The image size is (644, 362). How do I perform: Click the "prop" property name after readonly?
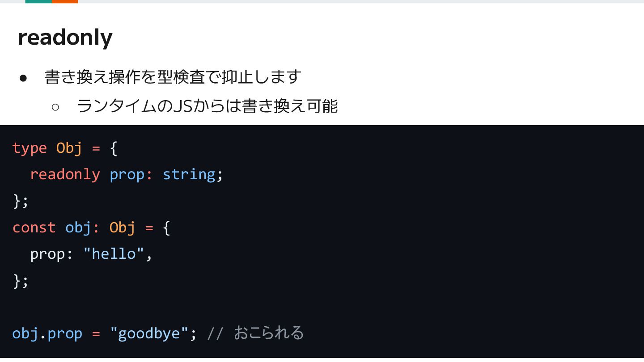127,175
